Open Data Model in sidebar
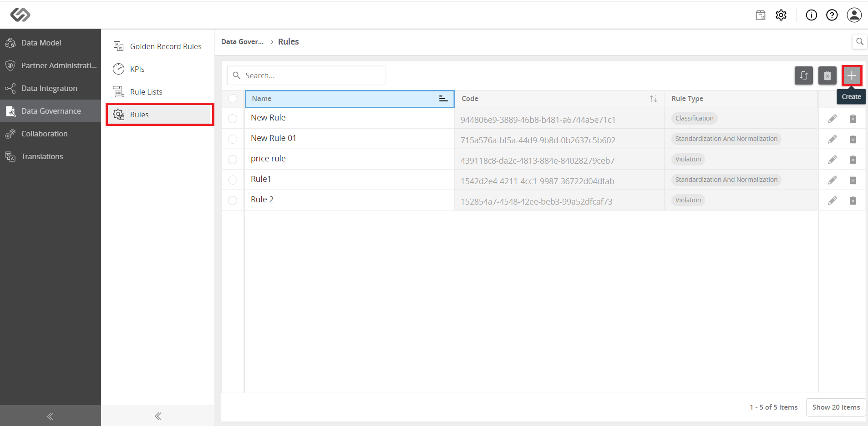This screenshot has width=868, height=426. click(x=51, y=43)
